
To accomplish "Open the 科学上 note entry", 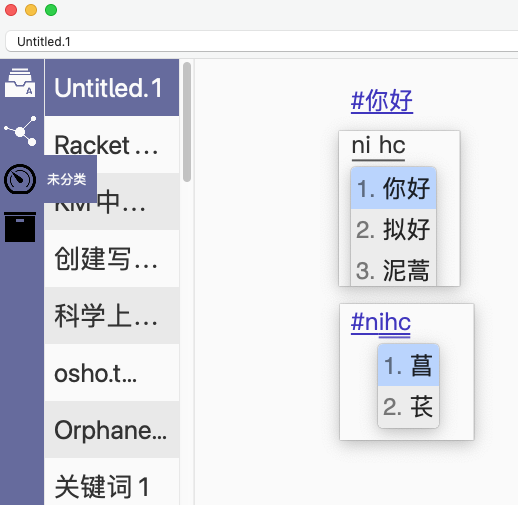I will 112,315.
